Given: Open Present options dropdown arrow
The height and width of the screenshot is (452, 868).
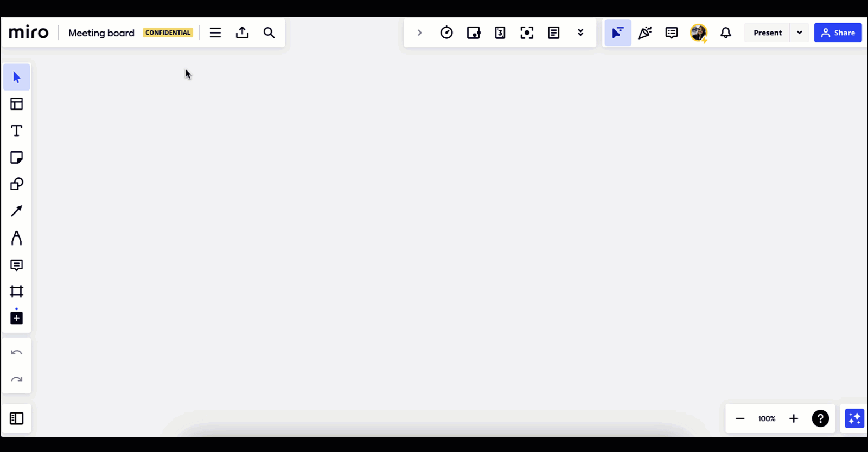Looking at the screenshot, I should 799,33.
